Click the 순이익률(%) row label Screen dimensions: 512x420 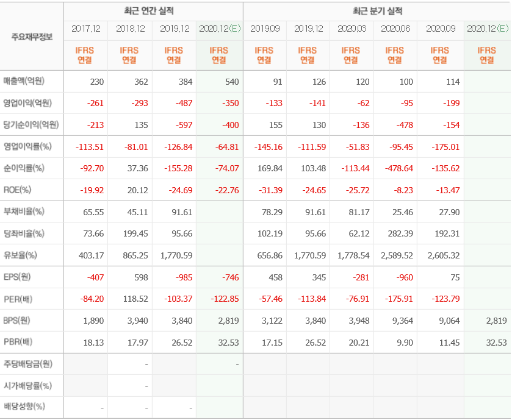24,168
